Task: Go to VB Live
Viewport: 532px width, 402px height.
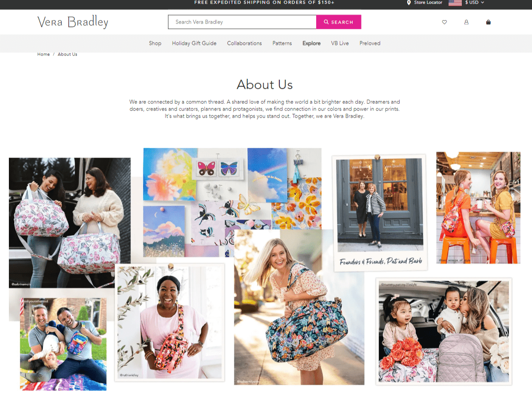Action: (x=340, y=43)
